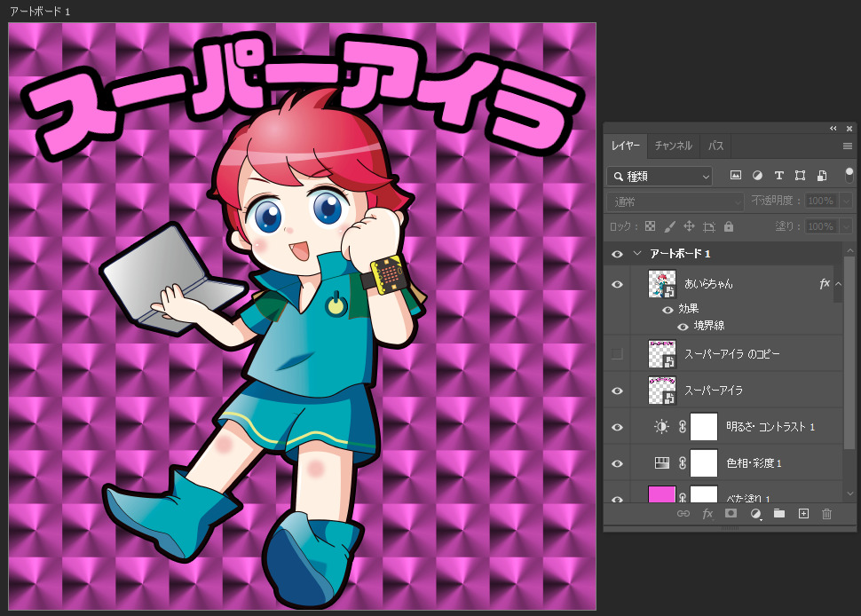Click the スーパーアイラ のコピー layer thumbnail
This screenshot has width=861, height=616.
tap(661, 354)
